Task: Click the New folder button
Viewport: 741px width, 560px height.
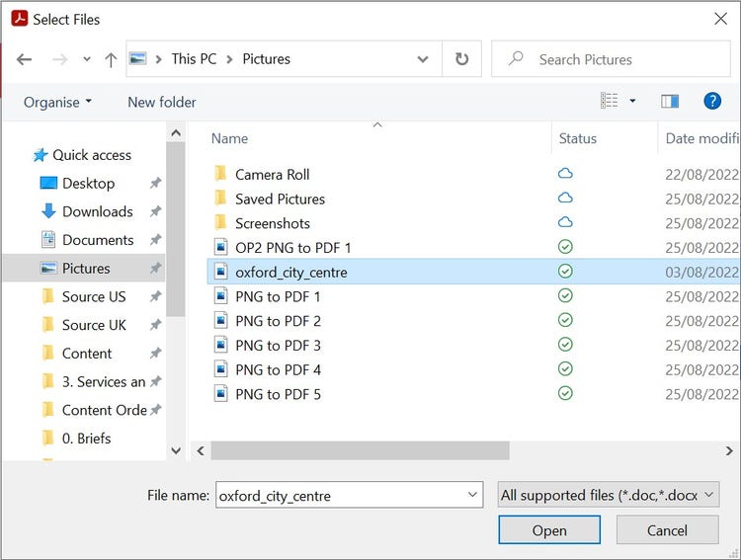Action: (162, 102)
